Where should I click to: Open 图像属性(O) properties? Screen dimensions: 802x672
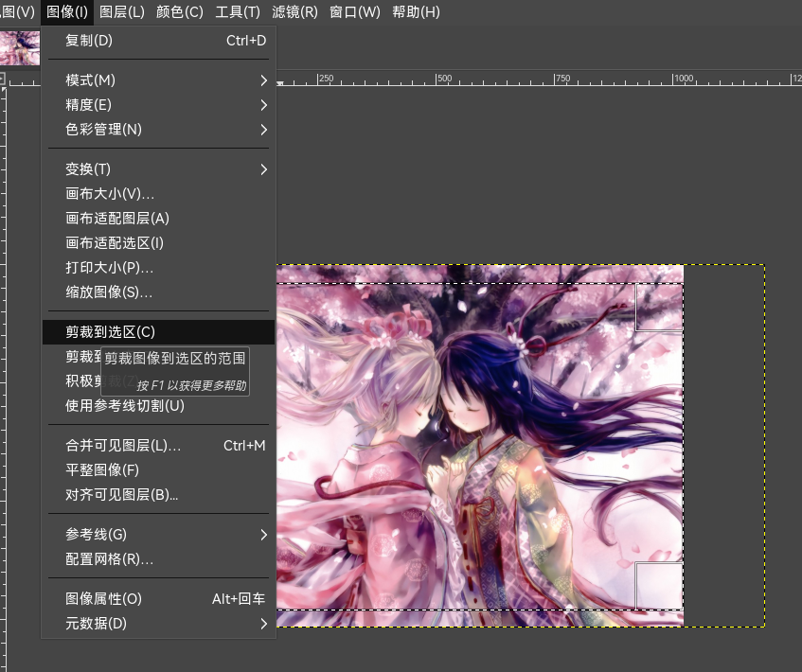pos(158,599)
